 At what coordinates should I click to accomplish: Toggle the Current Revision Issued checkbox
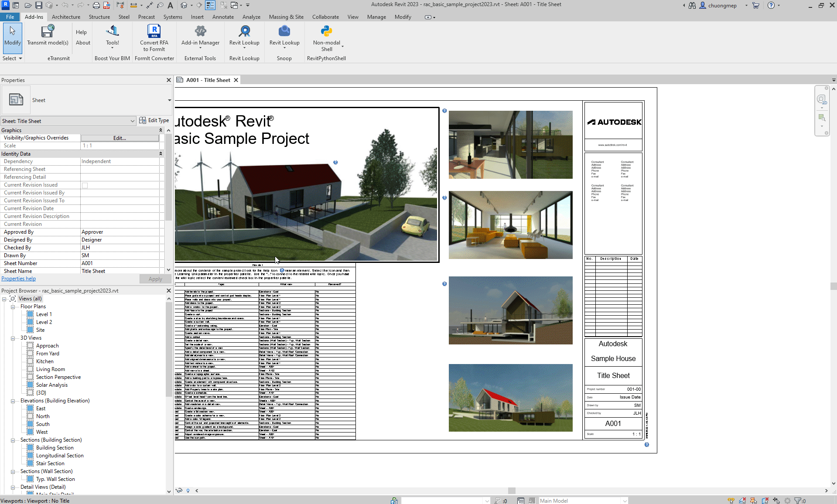(x=85, y=185)
